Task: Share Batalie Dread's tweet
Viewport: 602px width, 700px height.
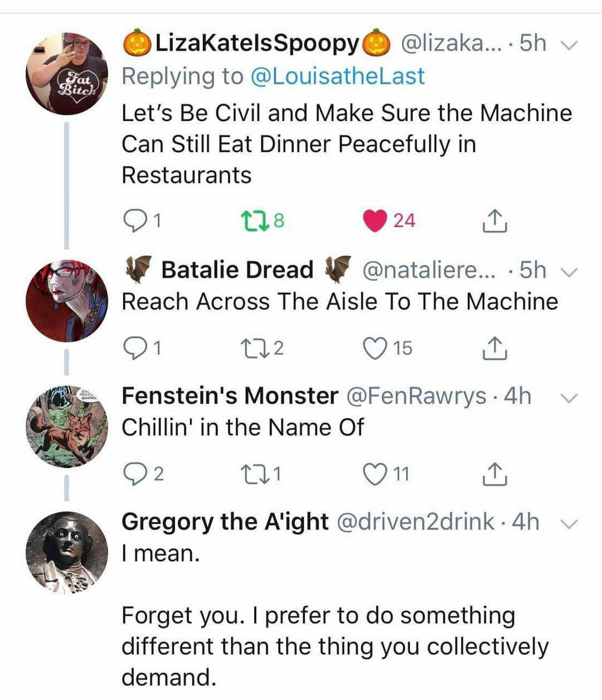Action: [x=493, y=348]
